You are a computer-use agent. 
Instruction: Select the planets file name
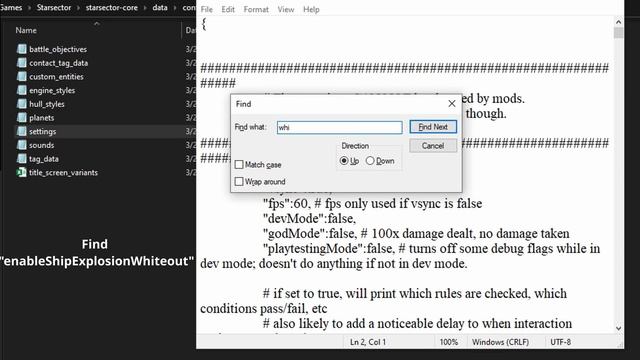coord(41,118)
